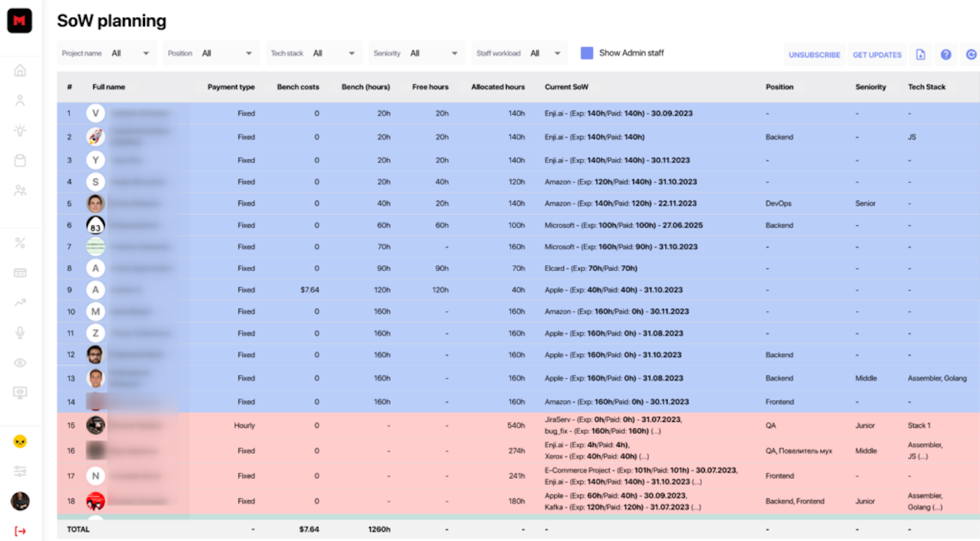Click the Microsoft SoW ending 27.06.2025

tap(624, 225)
